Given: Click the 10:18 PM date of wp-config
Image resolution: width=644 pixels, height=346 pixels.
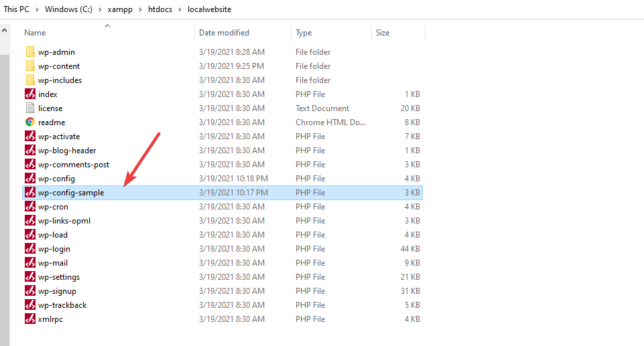Looking at the screenshot, I should coord(233,178).
